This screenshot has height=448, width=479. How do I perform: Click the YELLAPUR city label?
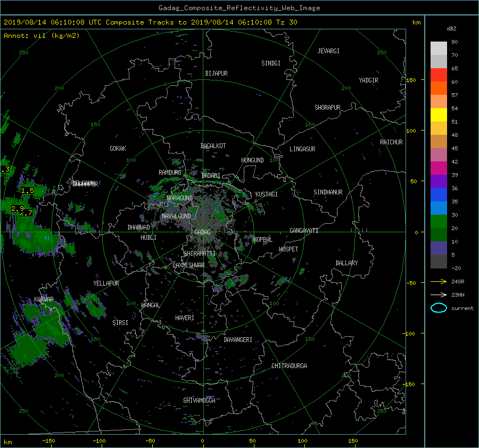106,283
